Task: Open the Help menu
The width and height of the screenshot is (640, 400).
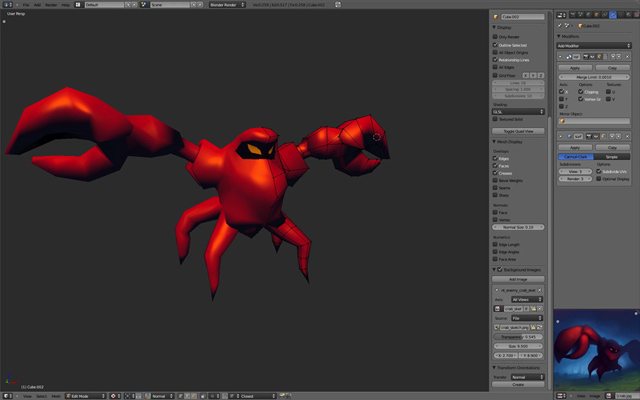Action: point(66,4)
